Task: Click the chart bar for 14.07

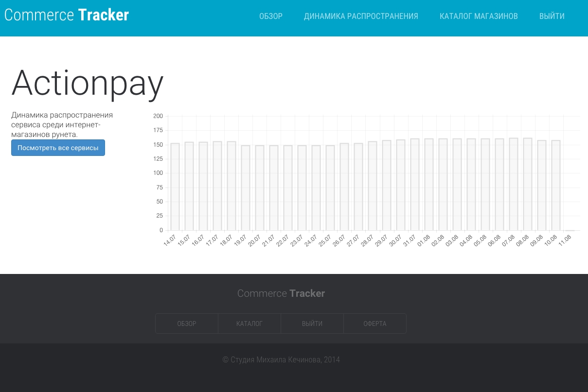Action: click(x=175, y=187)
